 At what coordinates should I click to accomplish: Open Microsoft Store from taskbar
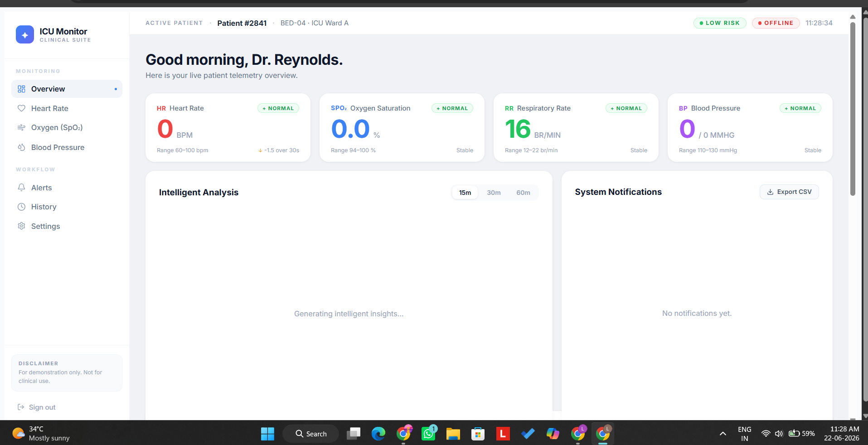(478, 434)
